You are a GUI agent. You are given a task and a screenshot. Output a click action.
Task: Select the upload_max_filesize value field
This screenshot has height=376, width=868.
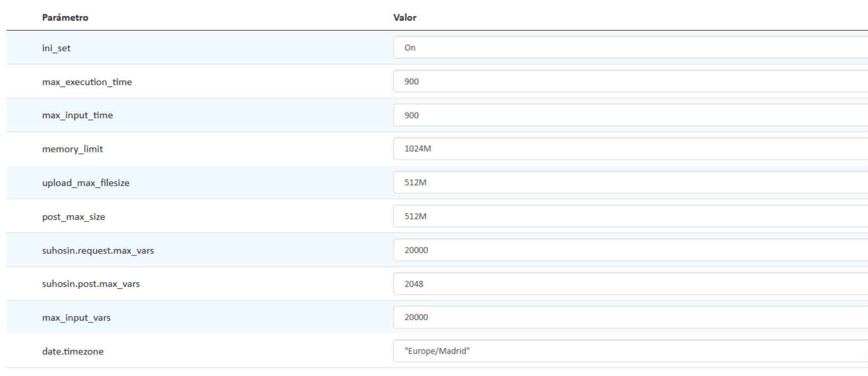click(x=631, y=183)
